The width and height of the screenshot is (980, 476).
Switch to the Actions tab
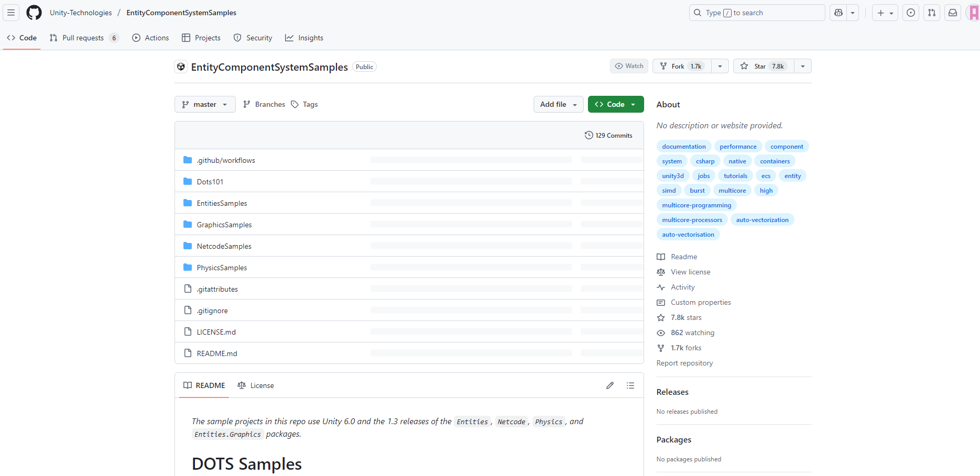pyautogui.click(x=150, y=38)
